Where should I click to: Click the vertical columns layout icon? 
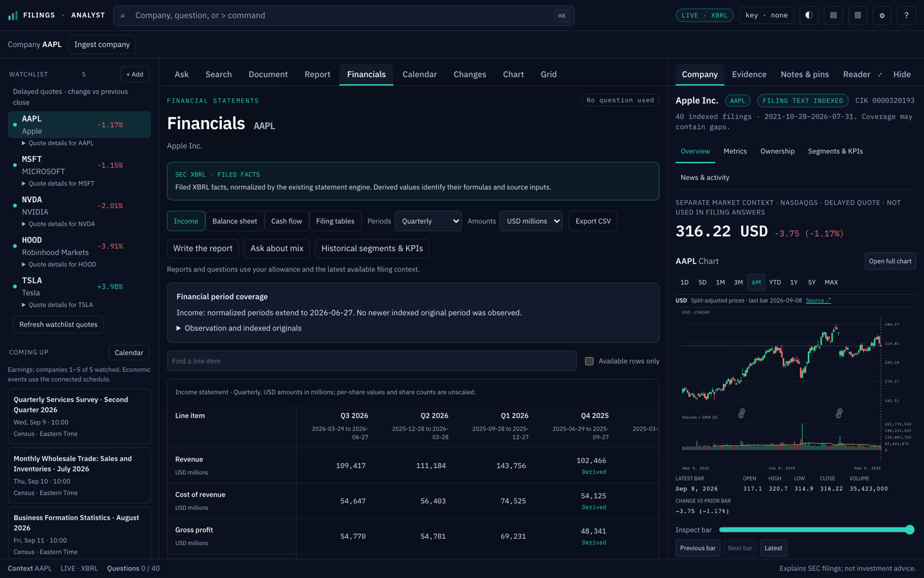pyautogui.click(x=858, y=15)
